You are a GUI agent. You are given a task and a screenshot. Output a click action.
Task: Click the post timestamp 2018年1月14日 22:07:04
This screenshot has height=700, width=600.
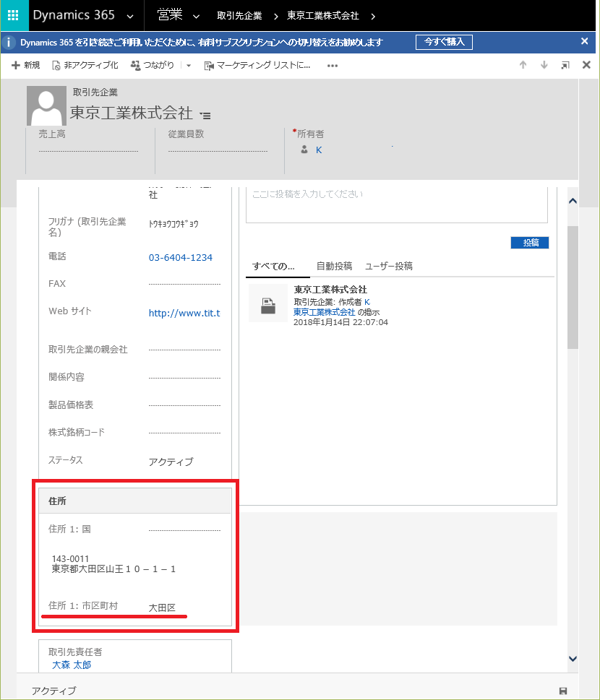pyautogui.click(x=340, y=322)
